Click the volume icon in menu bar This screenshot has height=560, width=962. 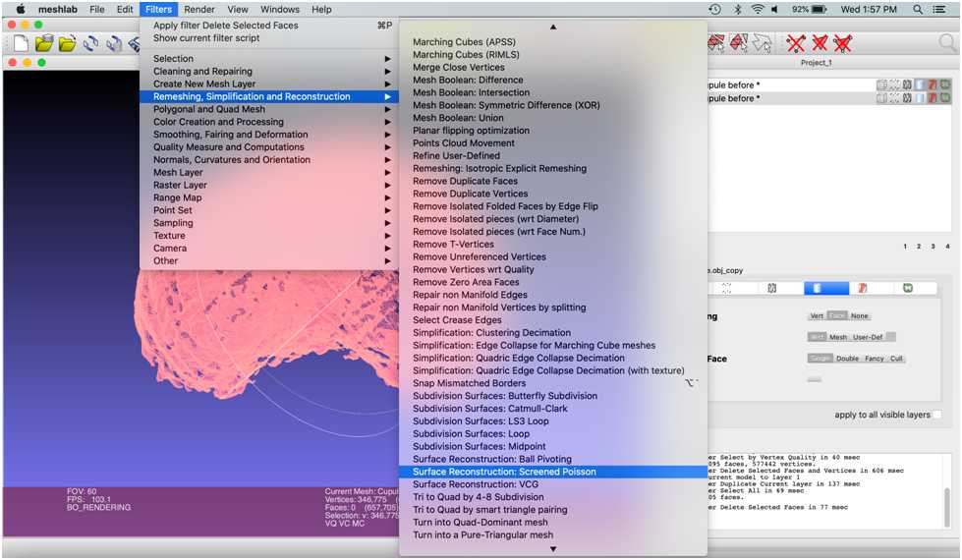coord(774,9)
